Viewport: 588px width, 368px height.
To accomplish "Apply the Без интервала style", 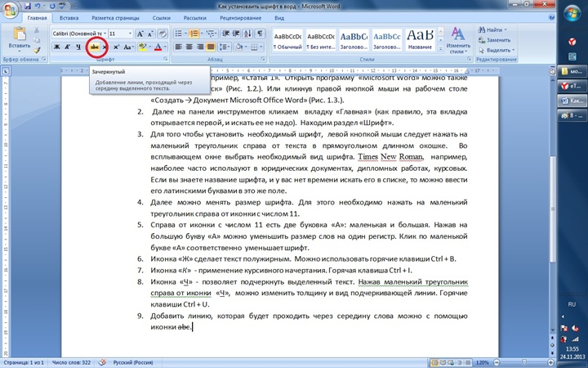I will (x=321, y=40).
